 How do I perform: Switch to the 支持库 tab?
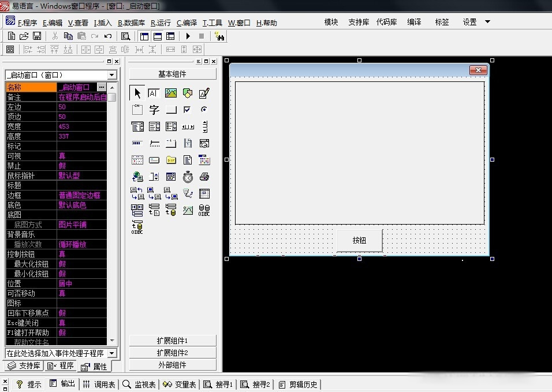[24, 366]
